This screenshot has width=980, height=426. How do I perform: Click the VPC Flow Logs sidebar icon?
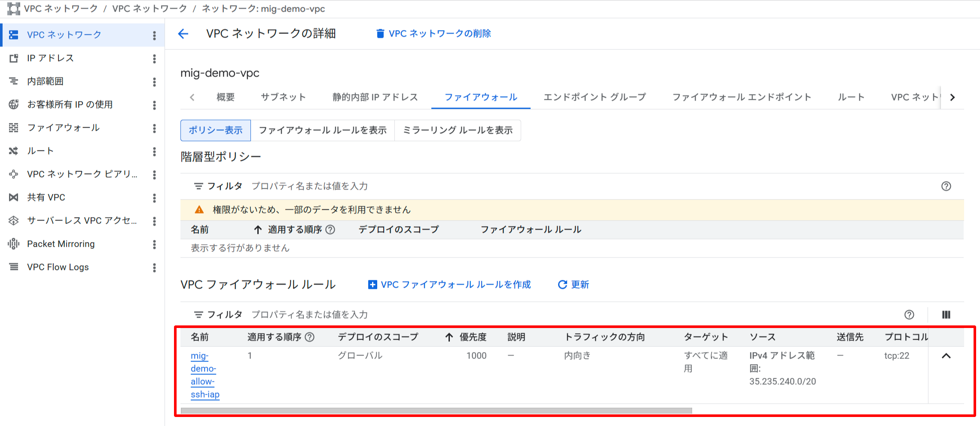(x=14, y=267)
